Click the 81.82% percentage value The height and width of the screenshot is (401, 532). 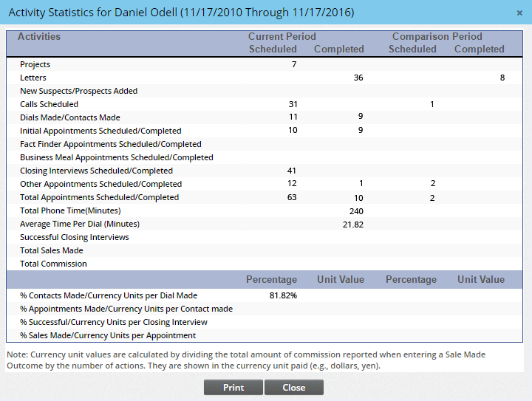click(x=282, y=295)
